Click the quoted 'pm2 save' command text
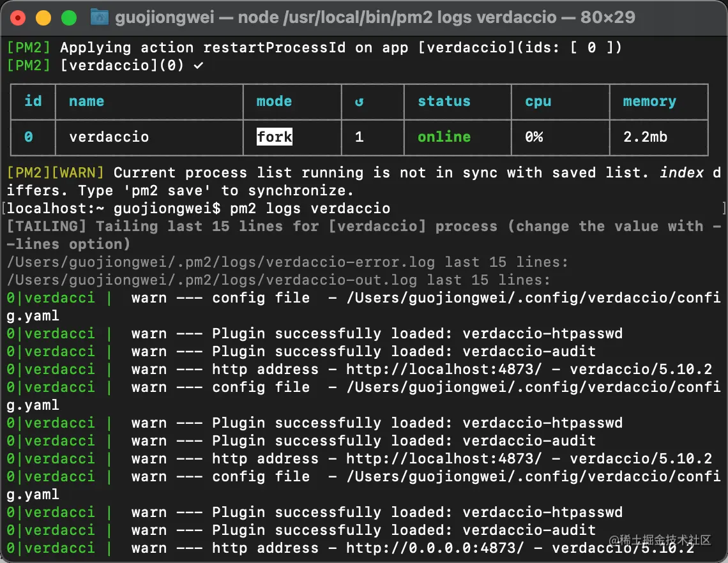 coord(167,191)
